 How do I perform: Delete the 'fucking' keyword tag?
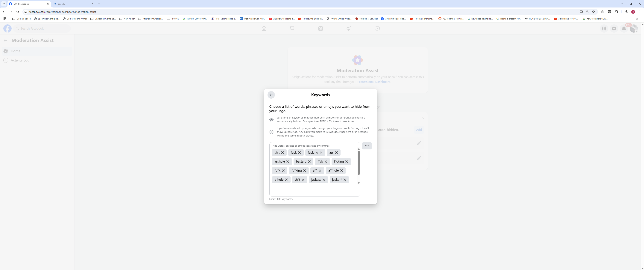pyautogui.click(x=321, y=153)
